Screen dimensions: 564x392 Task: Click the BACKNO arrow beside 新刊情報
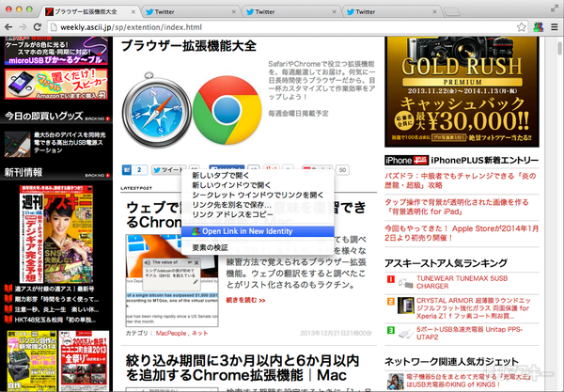[x=98, y=175]
